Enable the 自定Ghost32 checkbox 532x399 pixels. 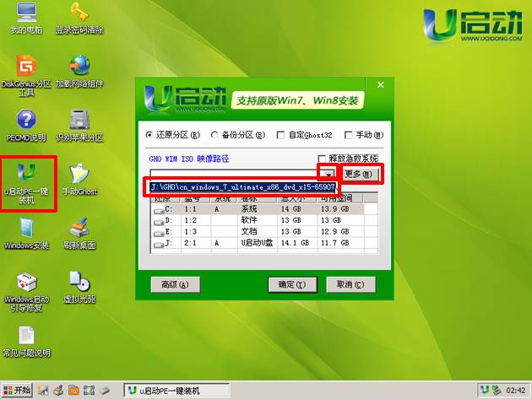(281, 134)
